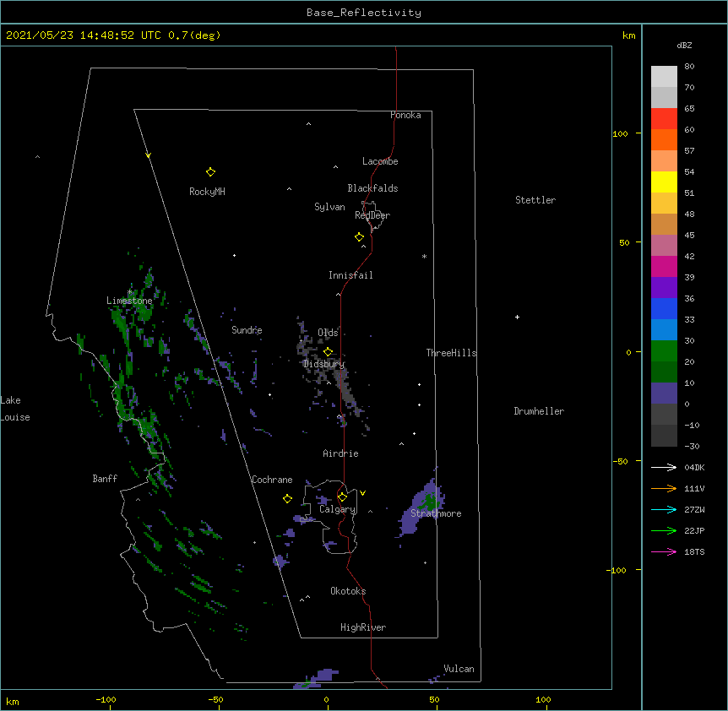Click the white plus marker north of Drumheller

[517, 317]
